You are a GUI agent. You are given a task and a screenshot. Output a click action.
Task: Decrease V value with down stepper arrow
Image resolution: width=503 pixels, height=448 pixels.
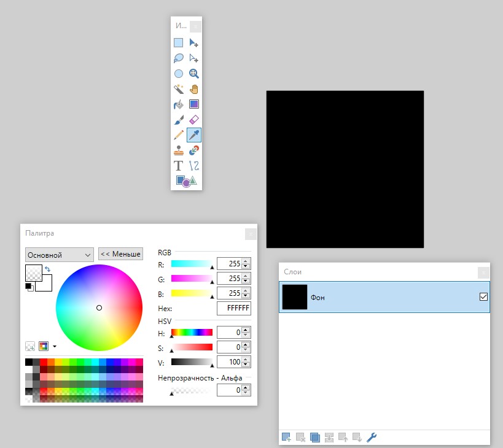[246, 365]
